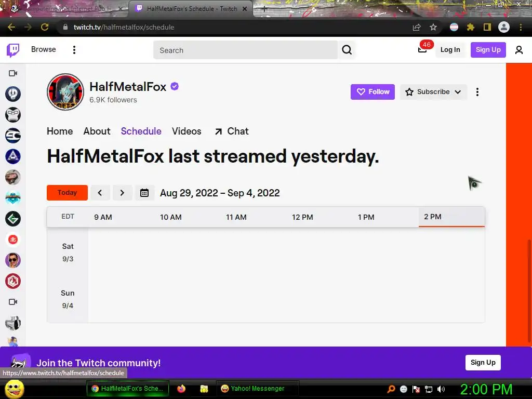Image resolution: width=532 pixels, height=399 pixels.
Task: Go to next week in schedule
Action: [x=122, y=193]
